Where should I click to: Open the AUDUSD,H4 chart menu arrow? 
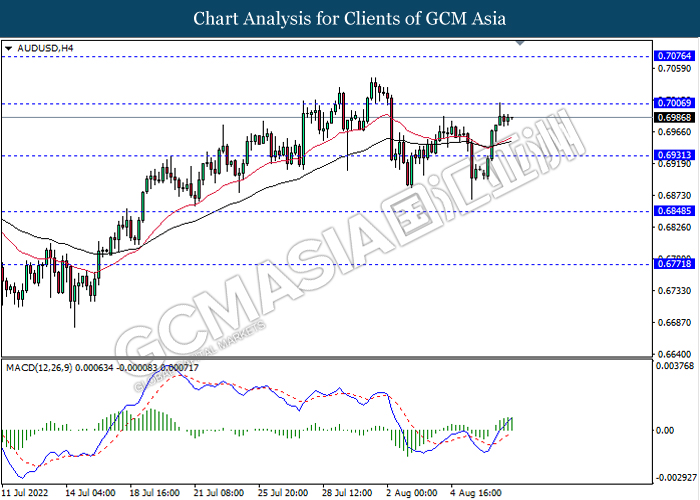click(8, 48)
